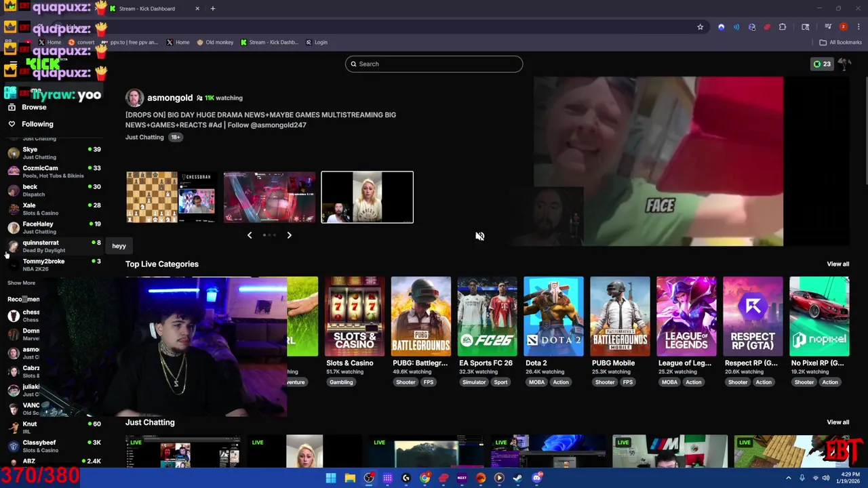Viewport: 868px width, 488px height.
Task: Open the No Pixel RP category card
Action: (819, 317)
